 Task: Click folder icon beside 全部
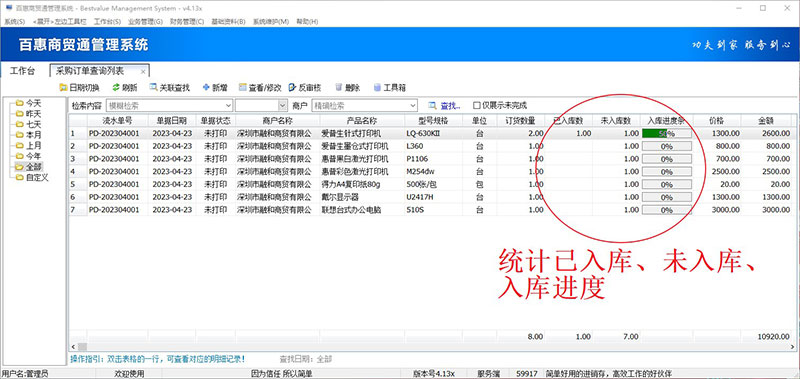(x=20, y=167)
